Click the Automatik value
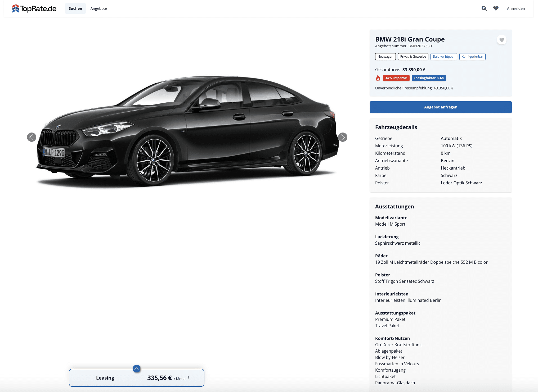 (451, 138)
